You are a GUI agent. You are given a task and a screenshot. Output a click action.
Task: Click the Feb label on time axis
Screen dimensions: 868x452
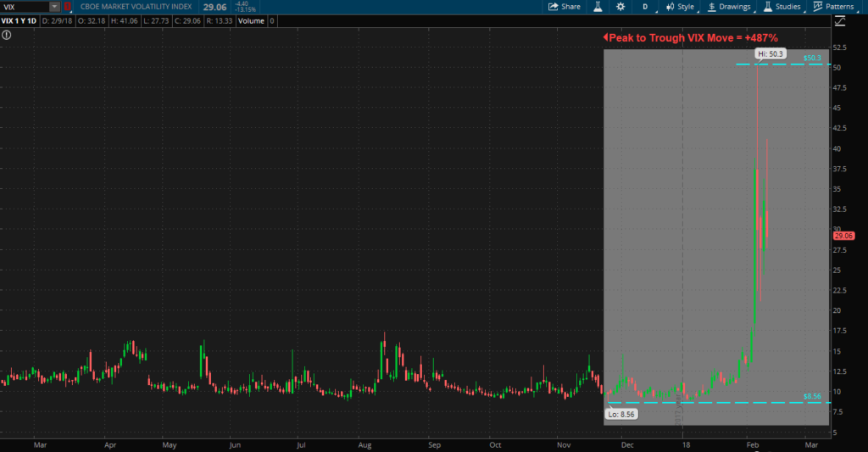pyautogui.click(x=753, y=445)
